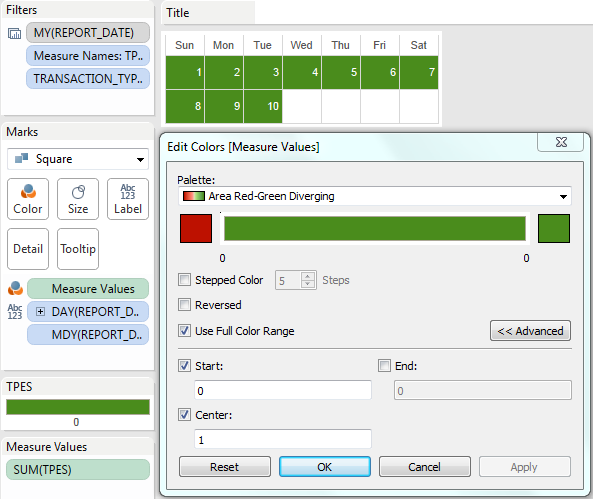Image resolution: width=593 pixels, height=499 pixels.
Task: Click the Sat column header
Action: click(x=419, y=45)
